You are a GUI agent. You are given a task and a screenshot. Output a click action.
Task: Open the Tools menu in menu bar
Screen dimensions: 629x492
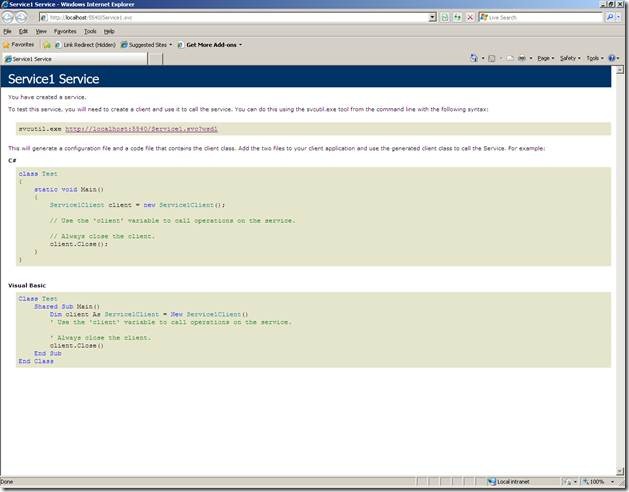pos(90,31)
